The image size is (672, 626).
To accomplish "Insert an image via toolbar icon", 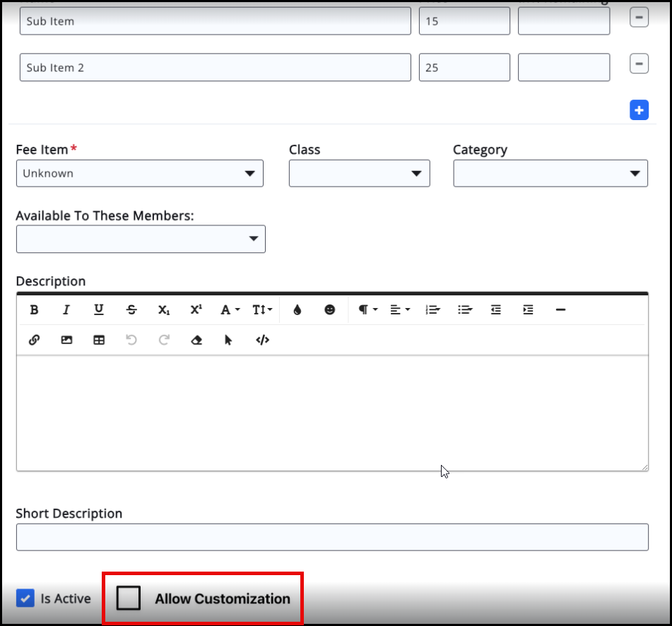I will tap(66, 340).
